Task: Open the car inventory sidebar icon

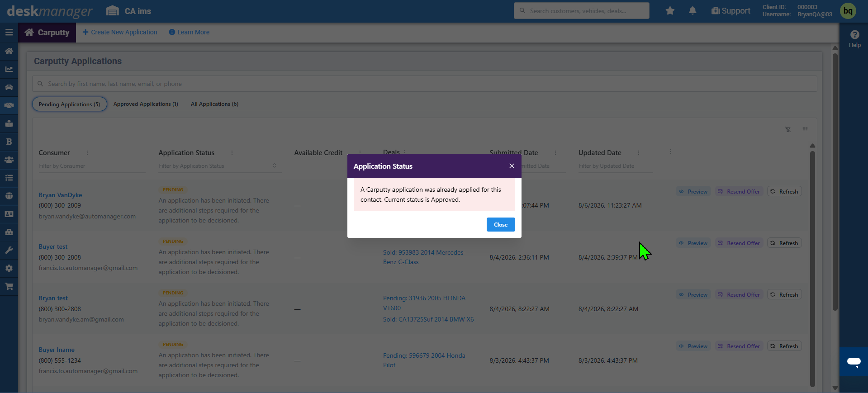Action: (x=9, y=87)
